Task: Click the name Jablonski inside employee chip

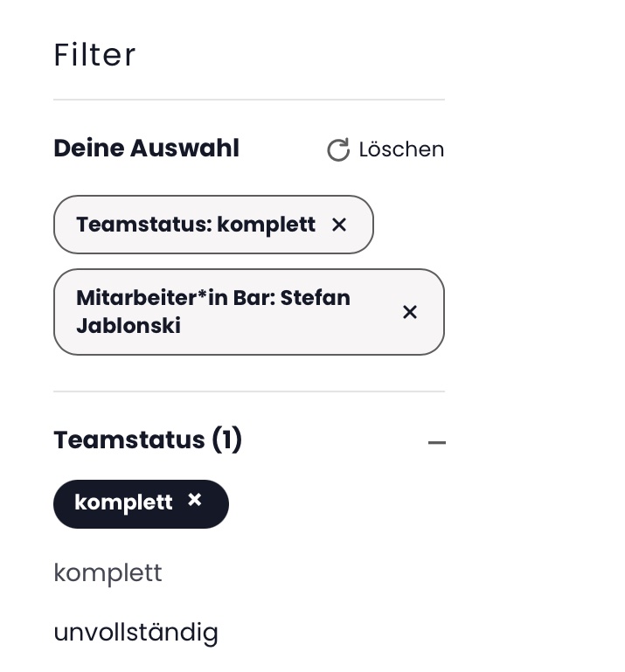Action: click(x=128, y=326)
